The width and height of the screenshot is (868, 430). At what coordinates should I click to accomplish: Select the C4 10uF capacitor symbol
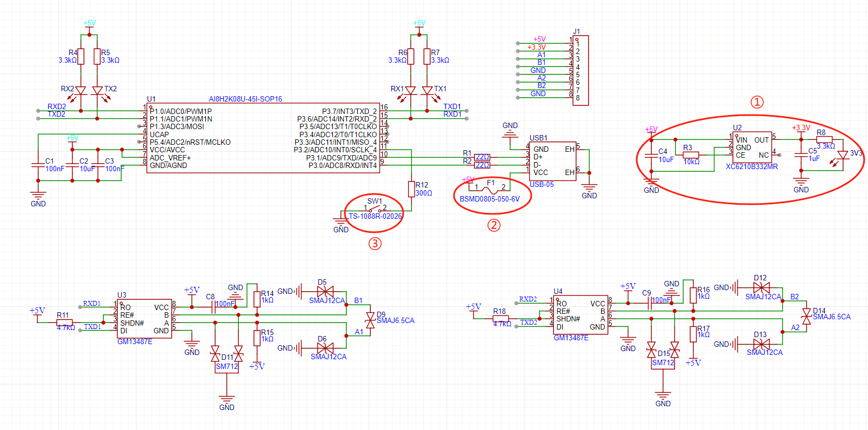(651, 155)
